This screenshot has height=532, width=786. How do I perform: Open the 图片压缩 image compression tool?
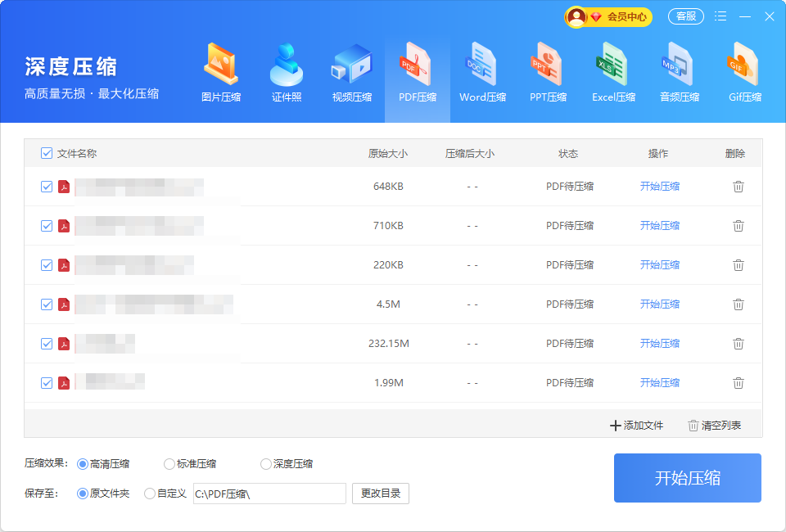tap(221, 74)
